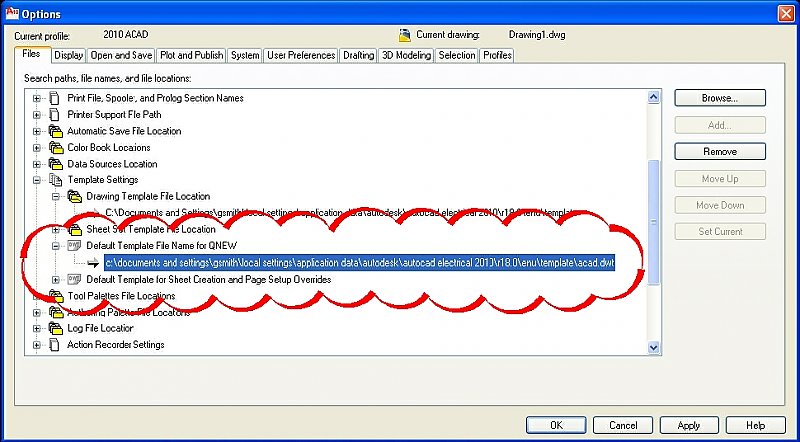Viewport: 800px width, 442px height.
Task: Expand Data Sources Location
Action: tap(37, 164)
